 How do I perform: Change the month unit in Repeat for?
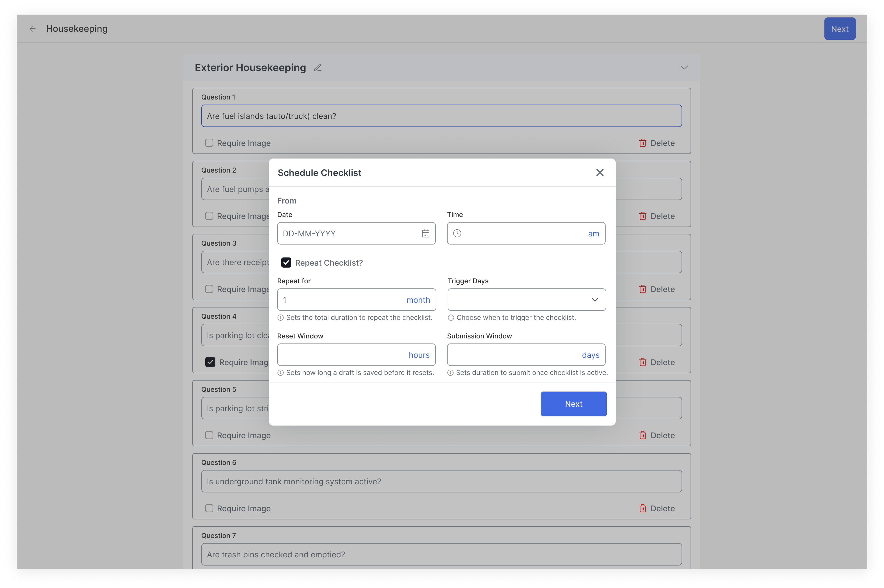[x=418, y=300]
